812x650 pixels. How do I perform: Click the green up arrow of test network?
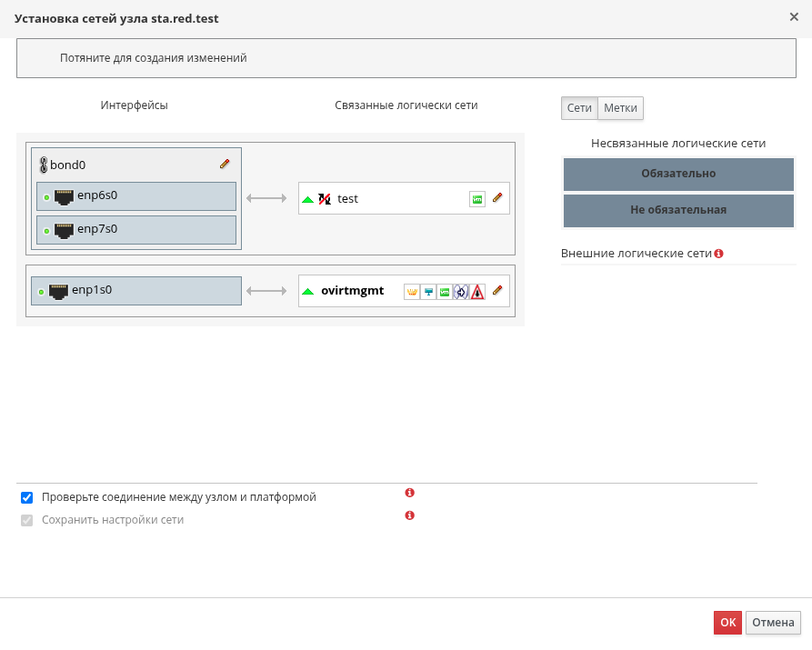tap(307, 199)
